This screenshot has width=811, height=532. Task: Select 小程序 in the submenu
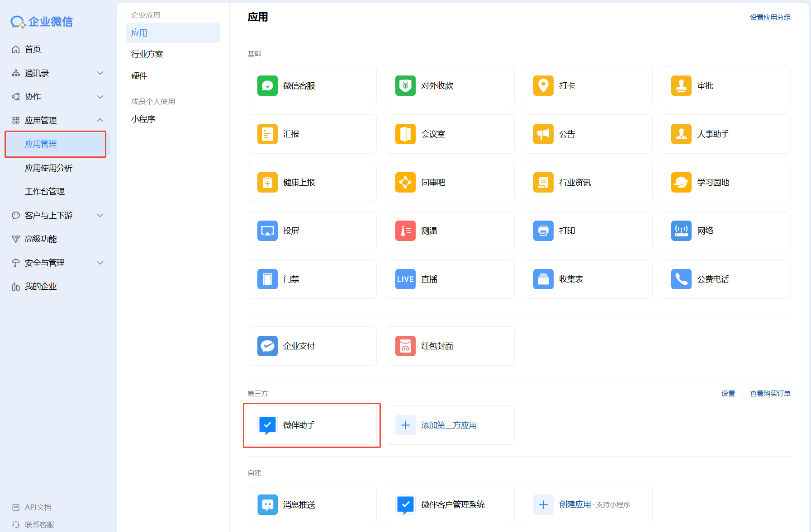pyautogui.click(x=143, y=119)
